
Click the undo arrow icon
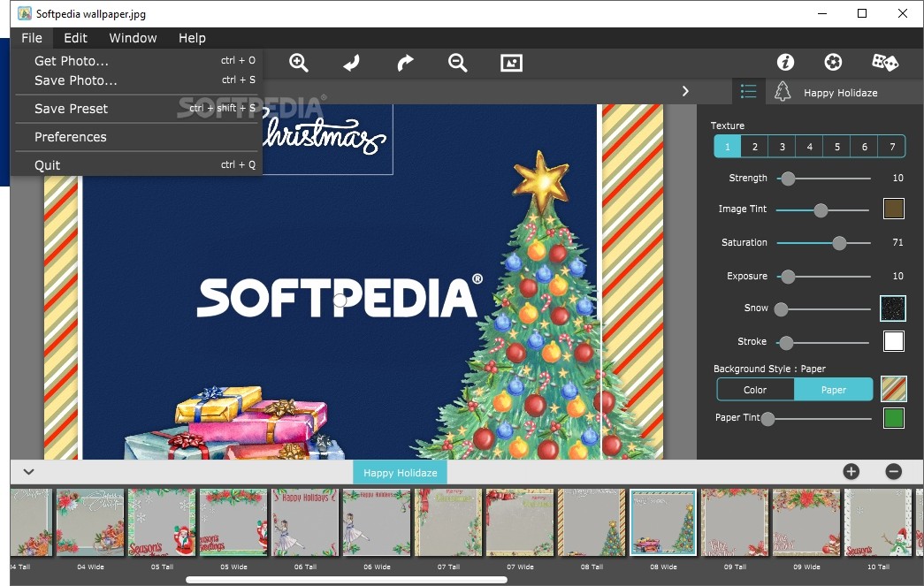pyautogui.click(x=352, y=63)
